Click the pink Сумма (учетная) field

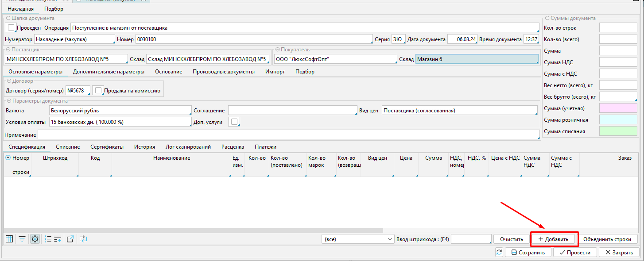pyautogui.click(x=617, y=108)
